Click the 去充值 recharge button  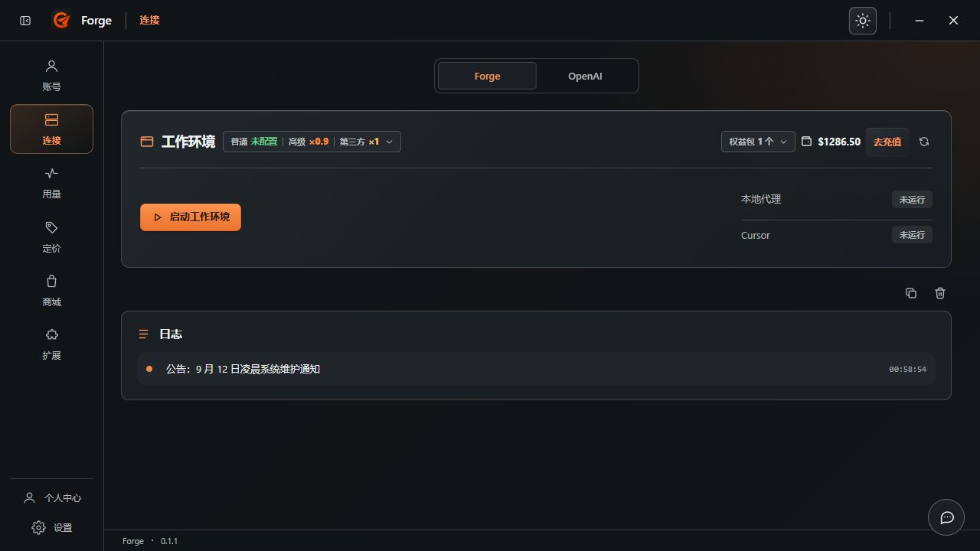887,142
